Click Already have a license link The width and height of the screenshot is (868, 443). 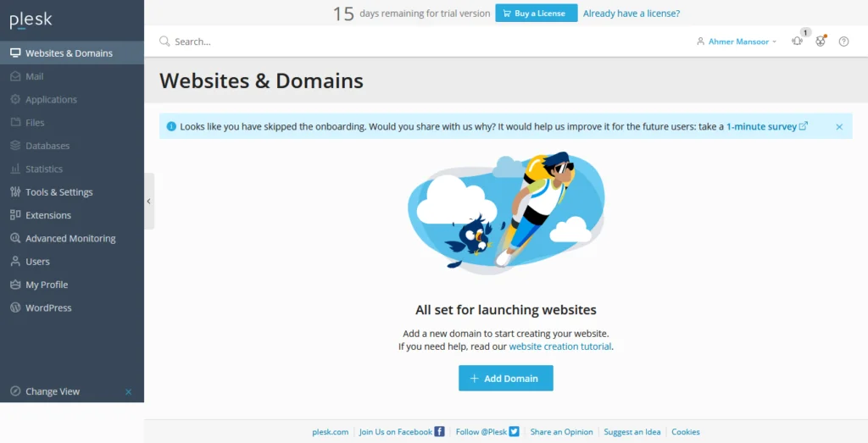631,14
